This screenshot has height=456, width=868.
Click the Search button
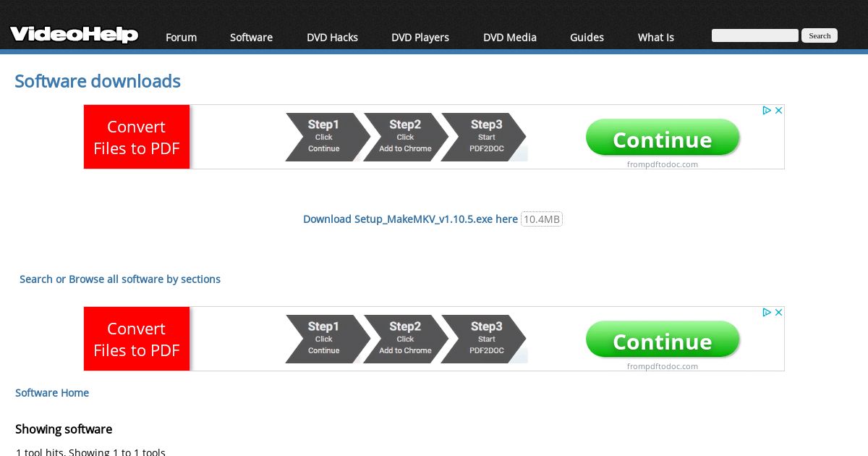tap(820, 35)
